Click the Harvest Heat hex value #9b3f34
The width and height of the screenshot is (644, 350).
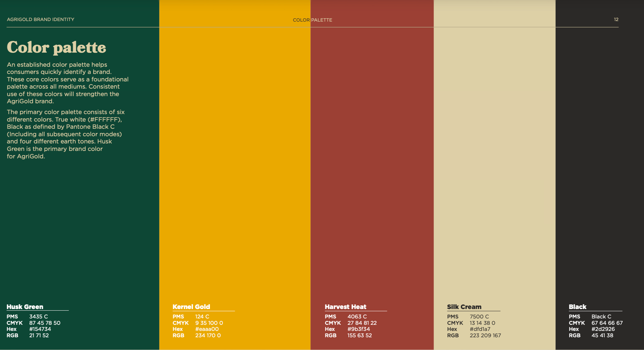[x=359, y=329]
